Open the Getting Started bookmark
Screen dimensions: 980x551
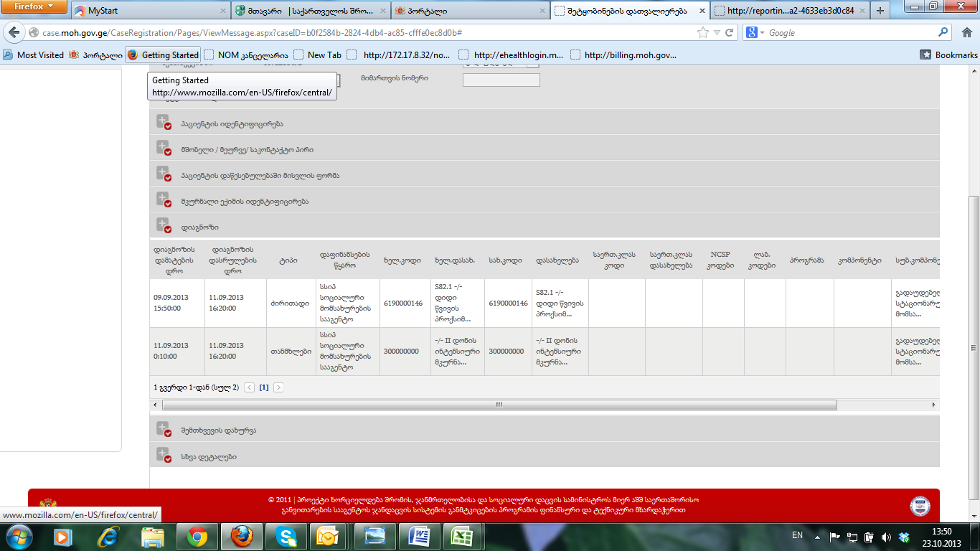[x=163, y=55]
